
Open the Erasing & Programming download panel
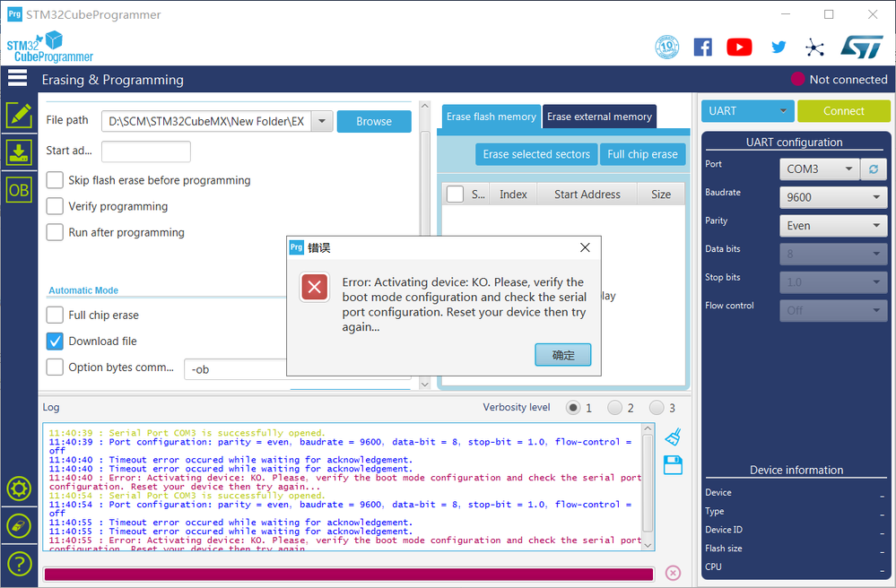[19, 152]
